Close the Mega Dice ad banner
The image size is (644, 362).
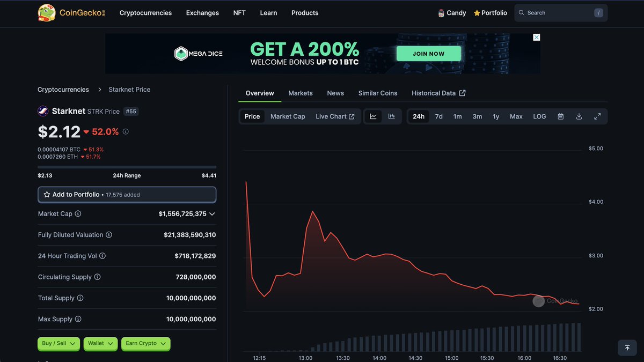[x=536, y=37]
